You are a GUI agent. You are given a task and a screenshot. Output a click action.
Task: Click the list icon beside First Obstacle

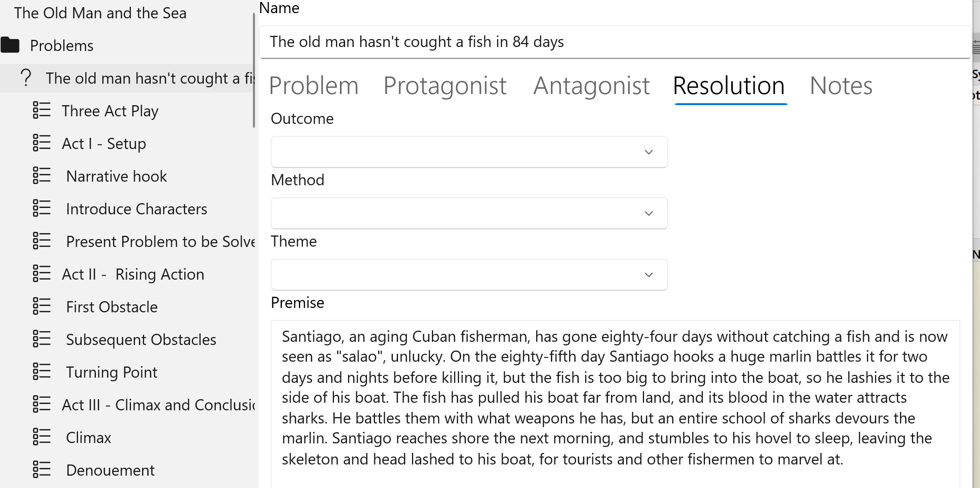click(x=41, y=306)
